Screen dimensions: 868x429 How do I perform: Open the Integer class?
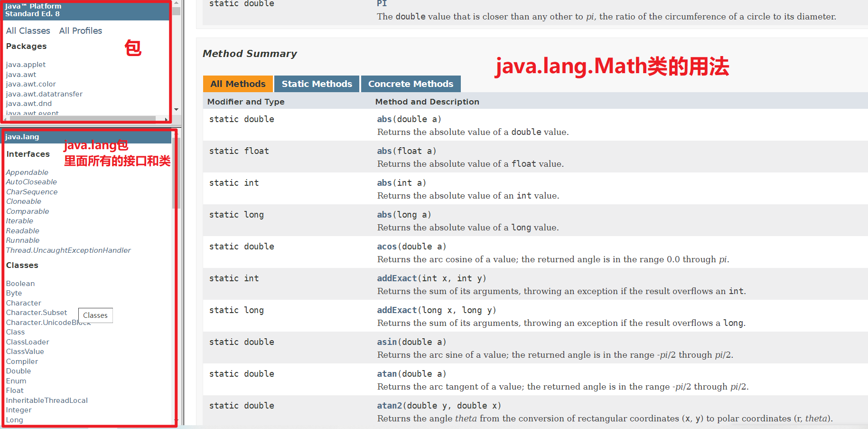click(19, 410)
